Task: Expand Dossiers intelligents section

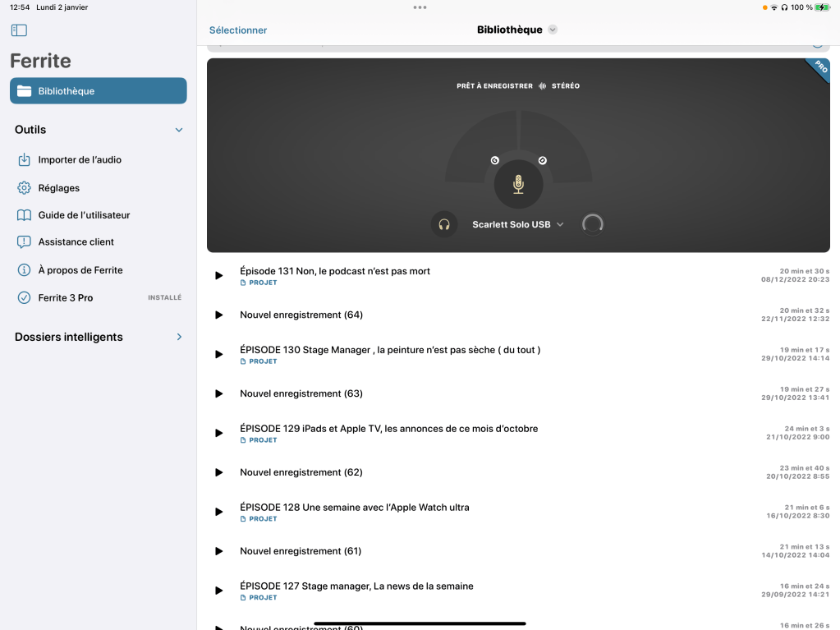Action: point(179,337)
